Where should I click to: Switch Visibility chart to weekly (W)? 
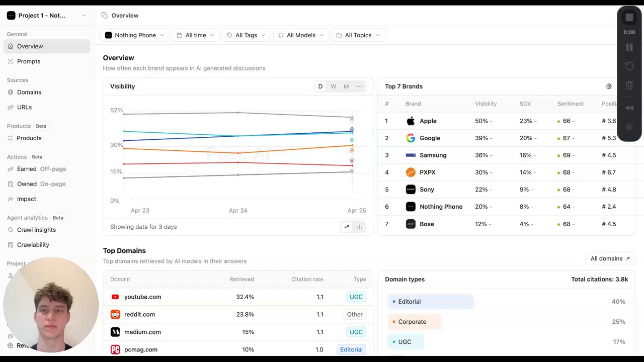pyautogui.click(x=333, y=86)
